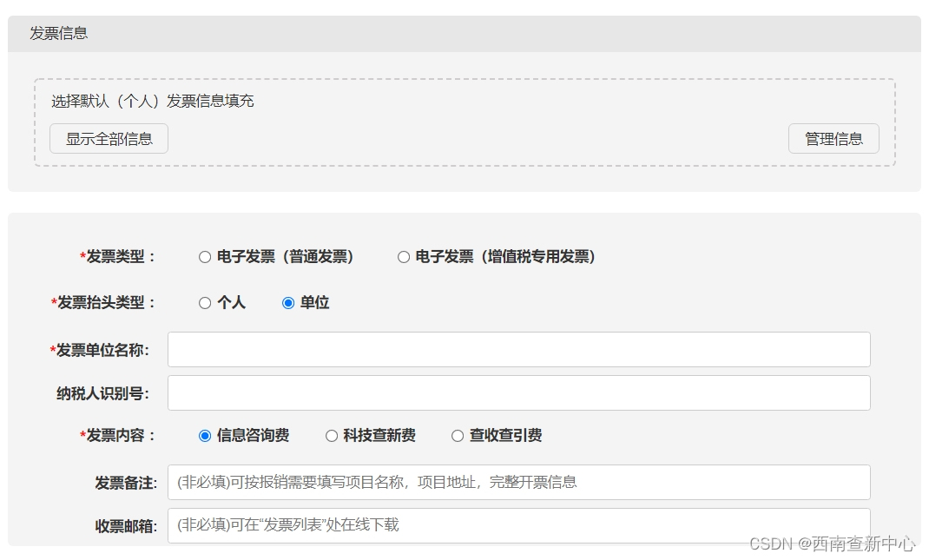Screen dimensions: 929x560
Task: Click the 发票单位名称 field label
Action: pos(100,350)
